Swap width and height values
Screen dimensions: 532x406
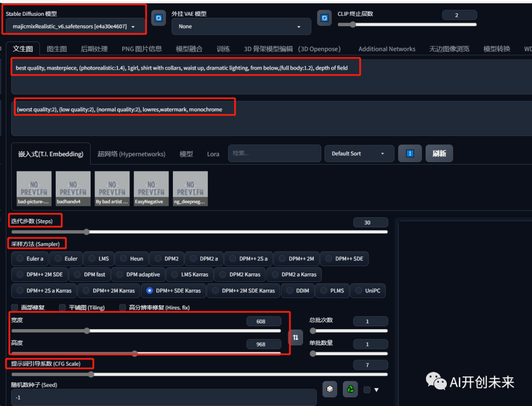pos(296,338)
